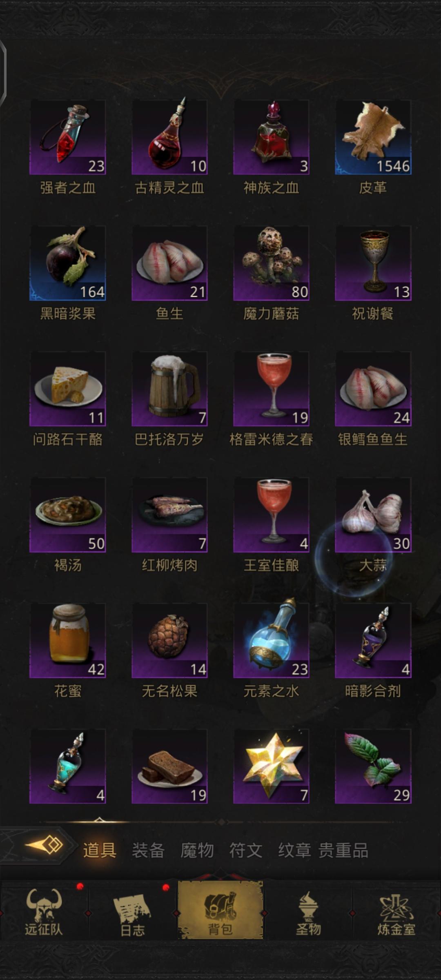Choose the 巴托洛万岁 beer mug item
Viewport: 441px width, 980px height.
tap(169, 389)
